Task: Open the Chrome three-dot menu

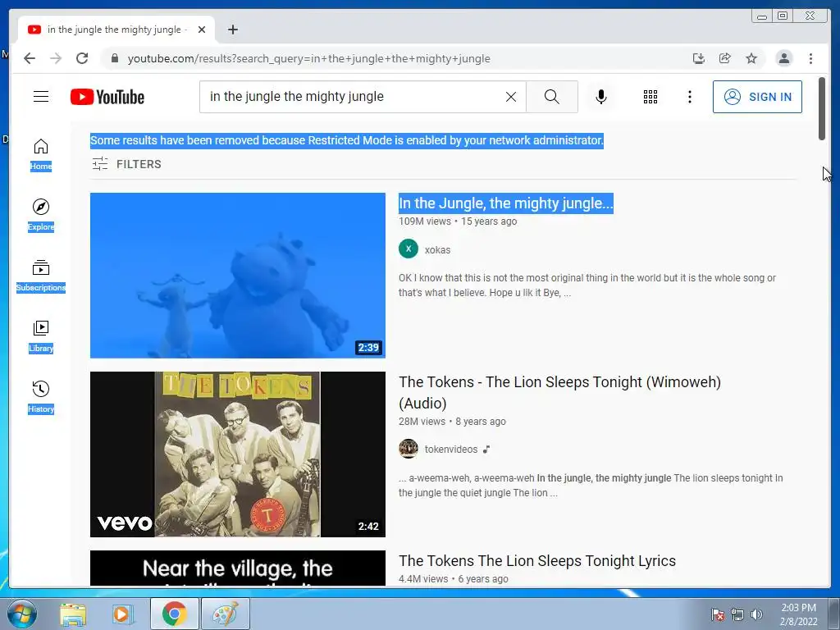Action: pos(810,58)
